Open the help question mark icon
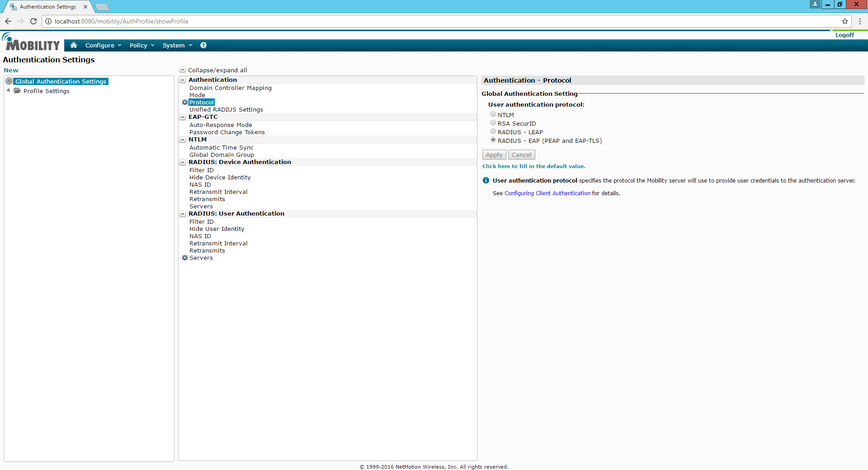Viewport: 868px width, 470px height. (x=203, y=45)
